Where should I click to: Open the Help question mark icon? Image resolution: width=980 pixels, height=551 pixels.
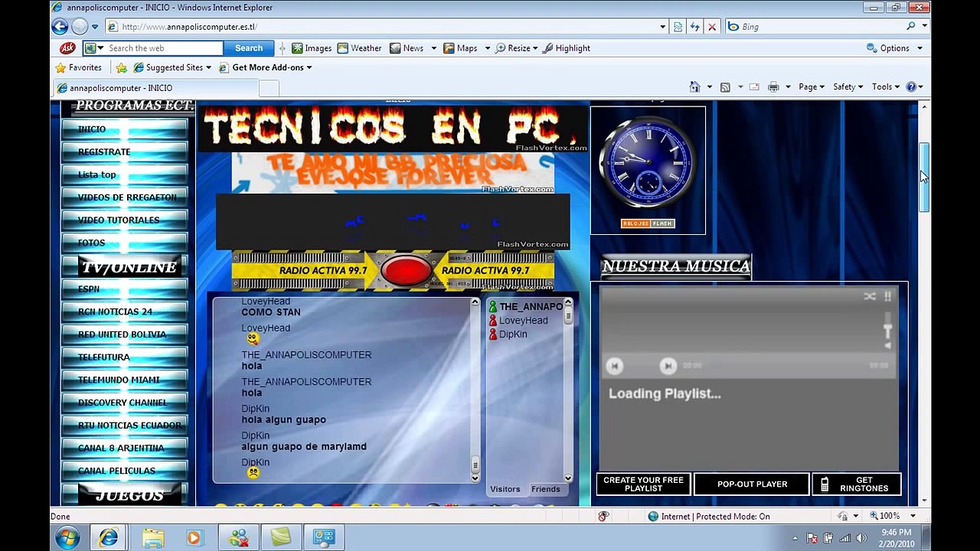click(911, 87)
